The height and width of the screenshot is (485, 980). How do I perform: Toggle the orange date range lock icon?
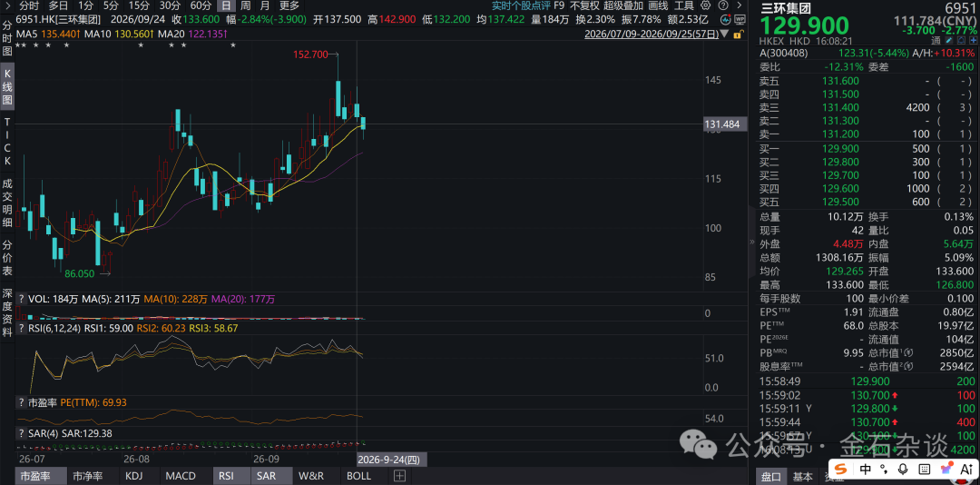point(738,34)
